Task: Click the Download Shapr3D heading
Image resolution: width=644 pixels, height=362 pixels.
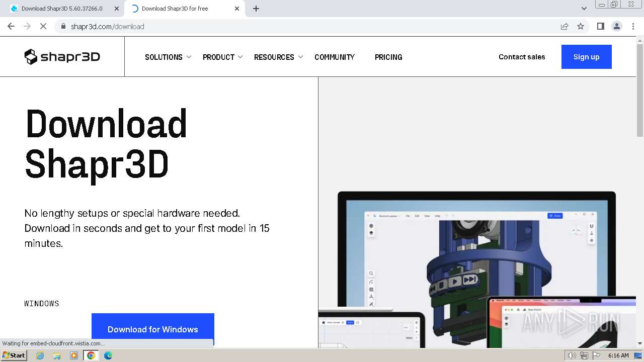Action: (x=106, y=143)
